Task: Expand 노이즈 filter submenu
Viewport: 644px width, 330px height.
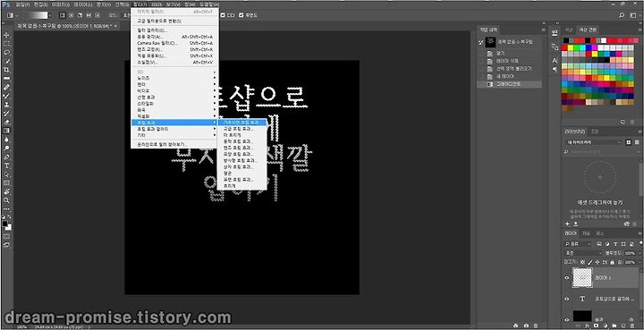Action: tap(175, 78)
